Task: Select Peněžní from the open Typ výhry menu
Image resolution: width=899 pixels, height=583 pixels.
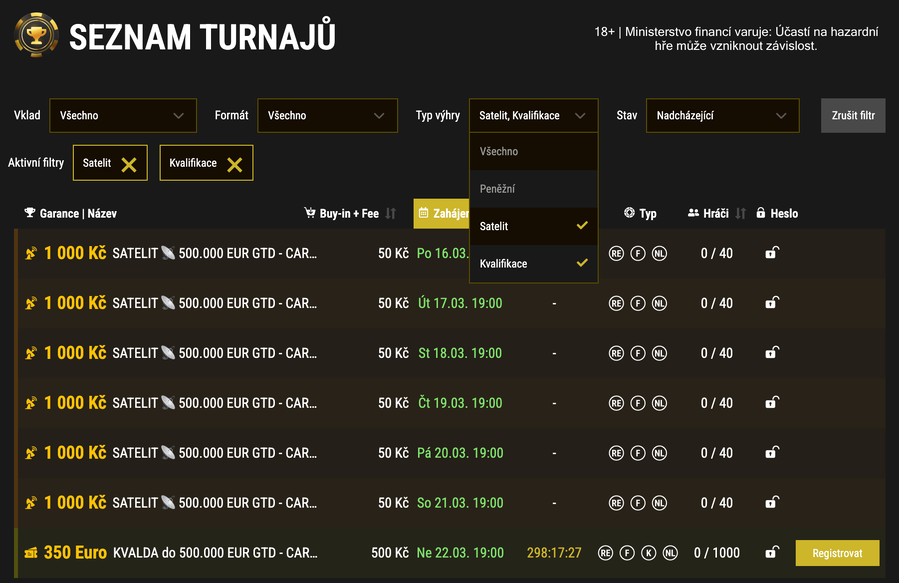Action: [x=533, y=189]
